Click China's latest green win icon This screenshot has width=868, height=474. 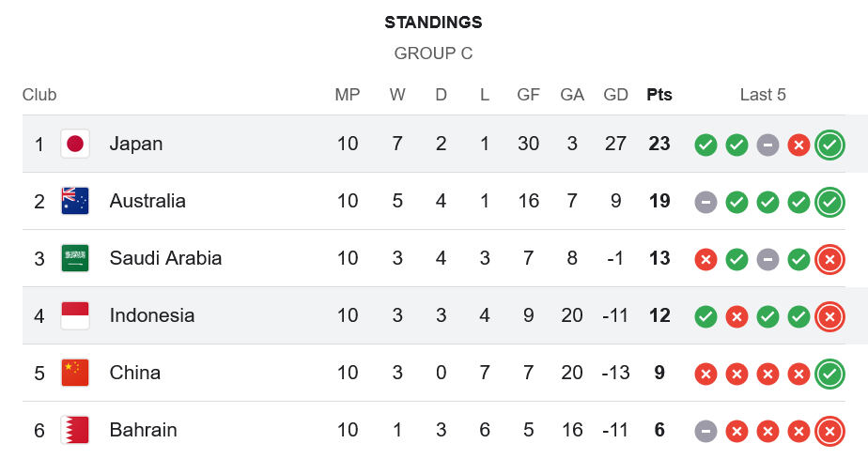[829, 374]
